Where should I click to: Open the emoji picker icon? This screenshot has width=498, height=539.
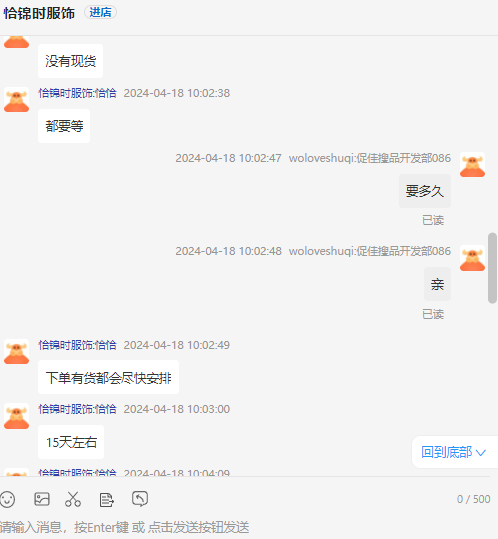[x=7, y=499]
